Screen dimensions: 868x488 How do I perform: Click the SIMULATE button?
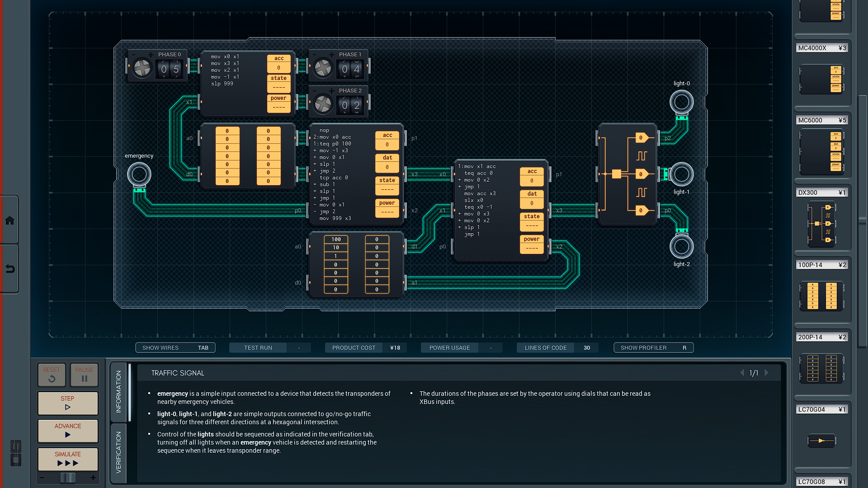tap(68, 459)
